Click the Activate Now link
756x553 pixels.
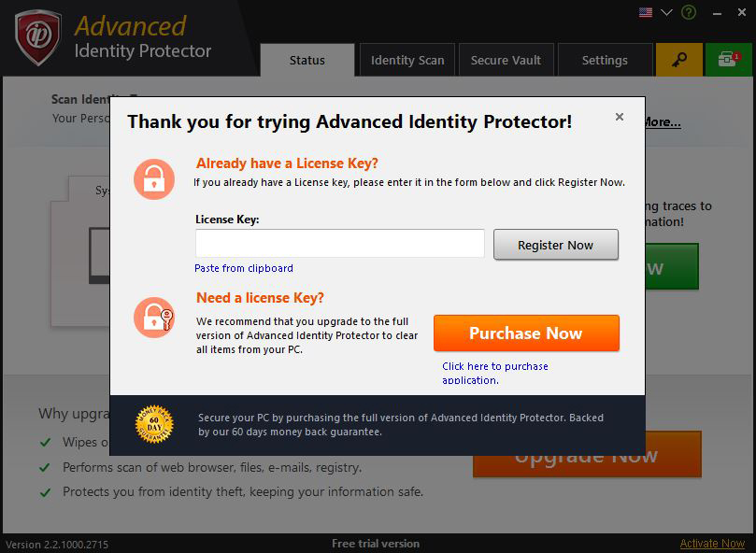point(712,544)
